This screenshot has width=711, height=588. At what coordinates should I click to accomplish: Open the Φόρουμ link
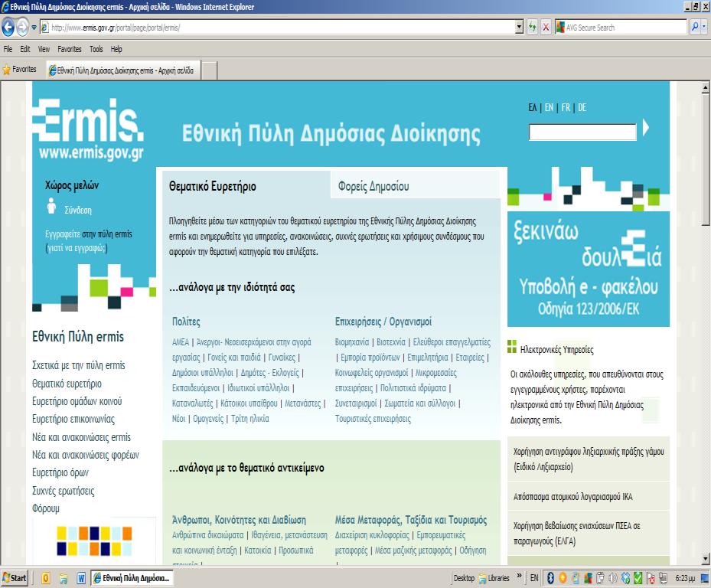(45, 508)
